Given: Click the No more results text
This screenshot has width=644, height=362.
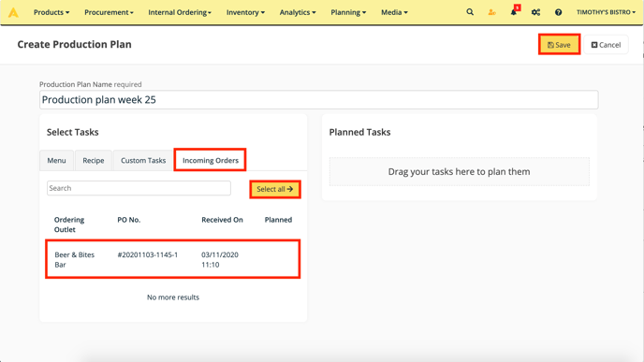Looking at the screenshot, I should [x=173, y=297].
